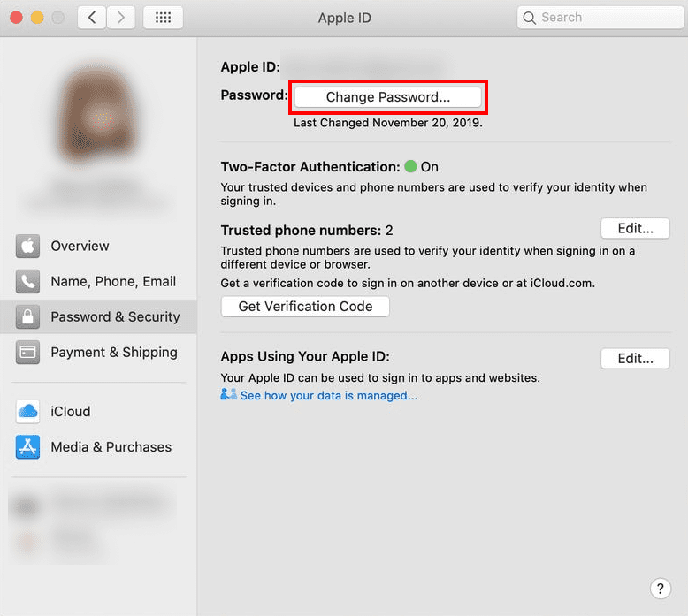Image resolution: width=688 pixels, height=616 pixels.
Task: Open iCloud via its cloud icon
Action: (x=27, y=411)
